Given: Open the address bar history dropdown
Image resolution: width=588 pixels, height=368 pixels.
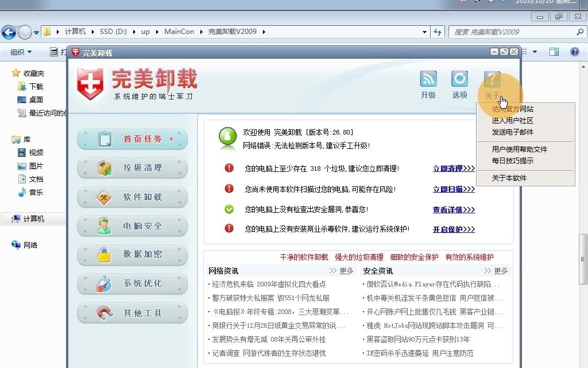Looking at the screenshot, I should 424,32.
